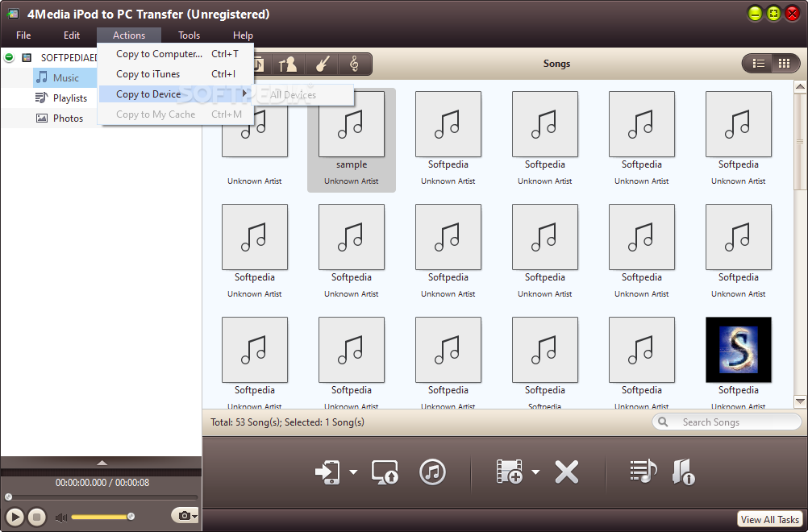
Task: Mute the player volume speaker icon
Action: pyautogui.click(x=61, y=517)
